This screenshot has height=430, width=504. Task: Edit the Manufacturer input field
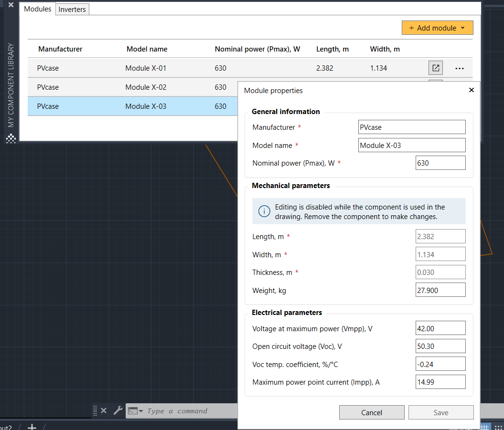(412, 127)
